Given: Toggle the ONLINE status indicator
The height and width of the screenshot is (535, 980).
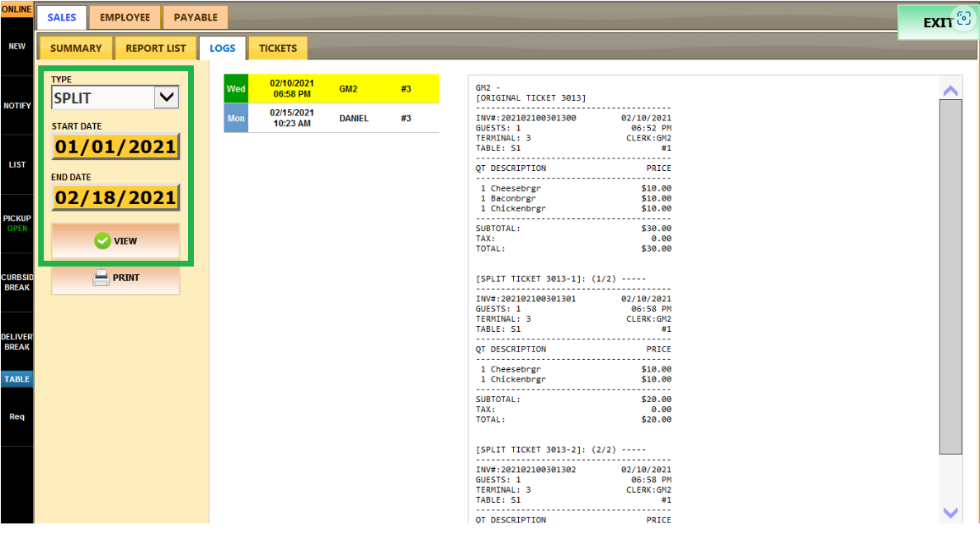Looking at the screenshot, I should pyautogui.click(x=16, y=9).
